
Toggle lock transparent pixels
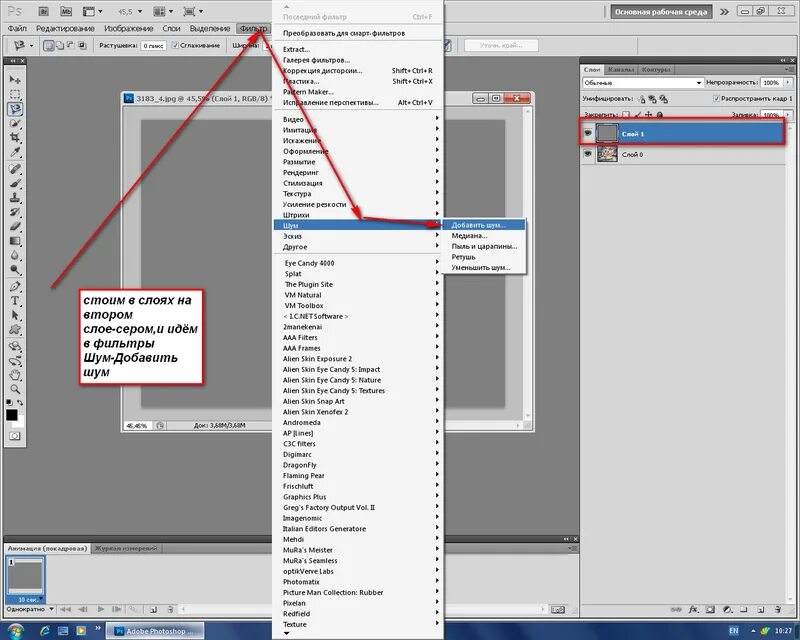click(626, 115)
